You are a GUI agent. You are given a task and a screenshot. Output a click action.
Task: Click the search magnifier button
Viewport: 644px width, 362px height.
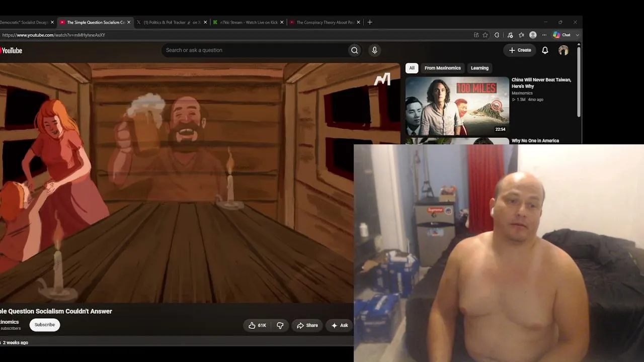[x=355, y=50]
